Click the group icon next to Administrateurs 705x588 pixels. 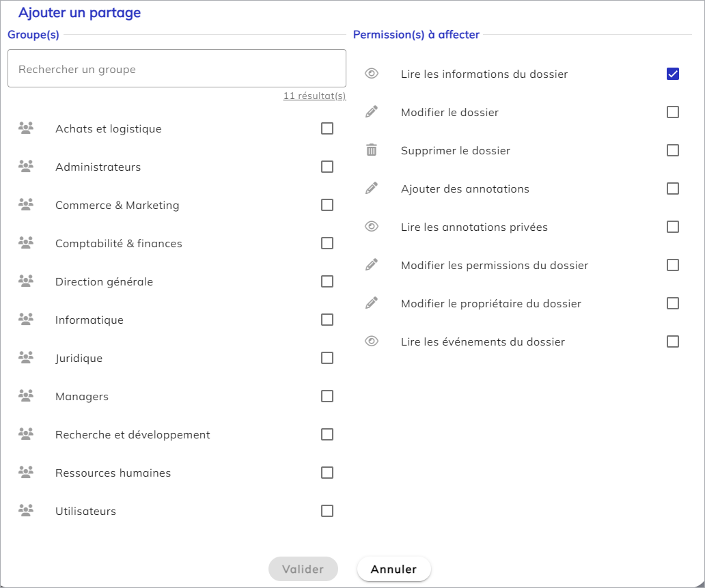click(x=26, y=166)
